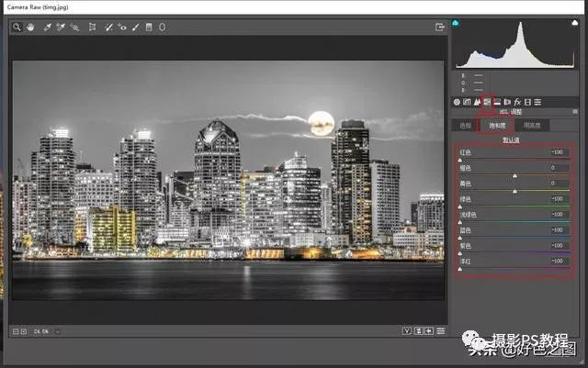Click the 橙色 (Orange) saturation slider handle

pyautogui.click(x=514, y=174)
